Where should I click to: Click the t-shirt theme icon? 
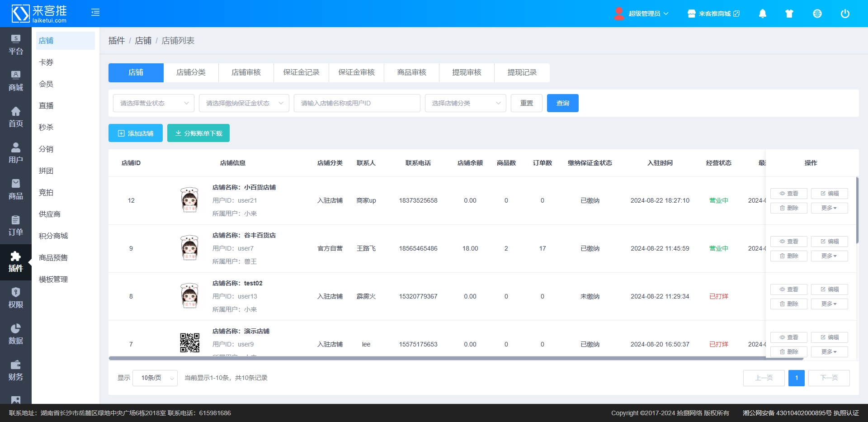pos(789,14)
